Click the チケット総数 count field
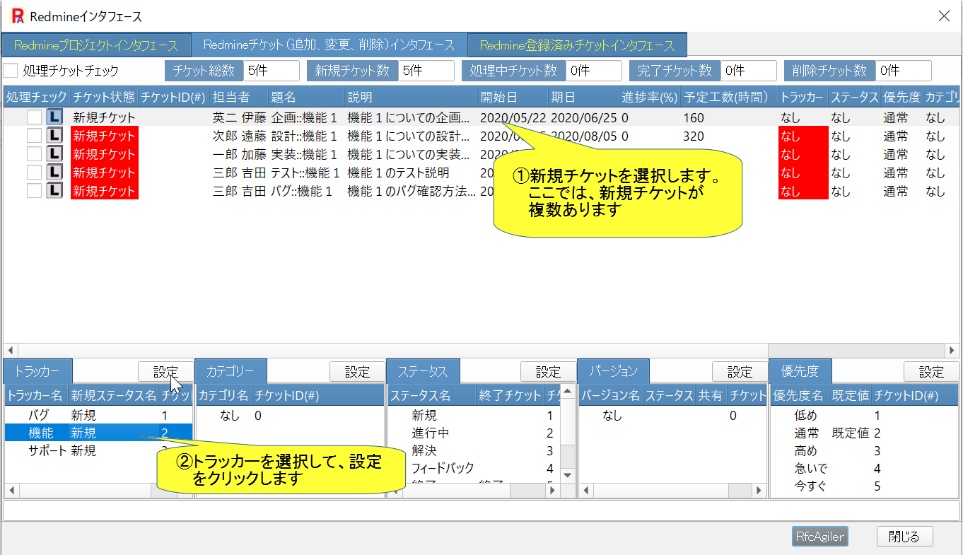 point(271,71)
